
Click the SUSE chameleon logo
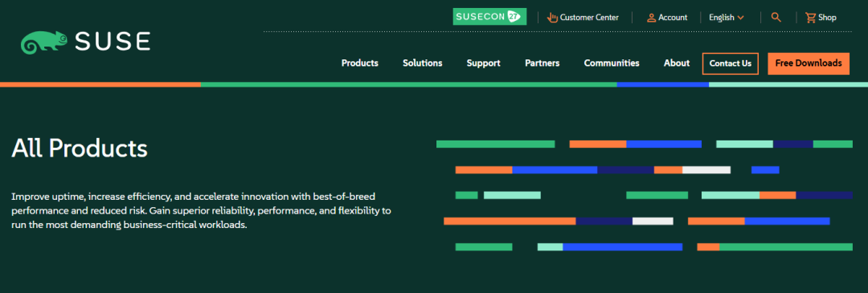(86, 42)
